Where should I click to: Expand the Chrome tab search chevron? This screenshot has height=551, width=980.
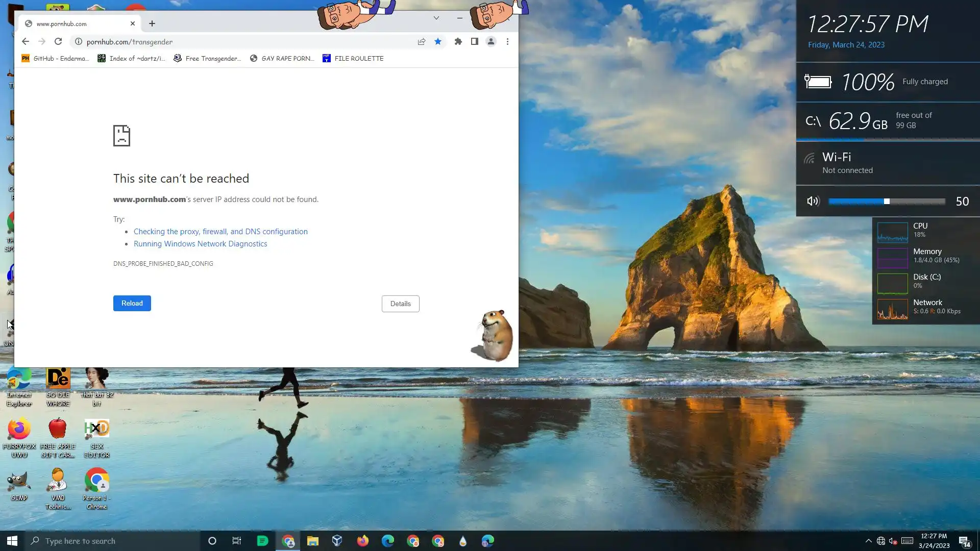(x=436, y=18)
